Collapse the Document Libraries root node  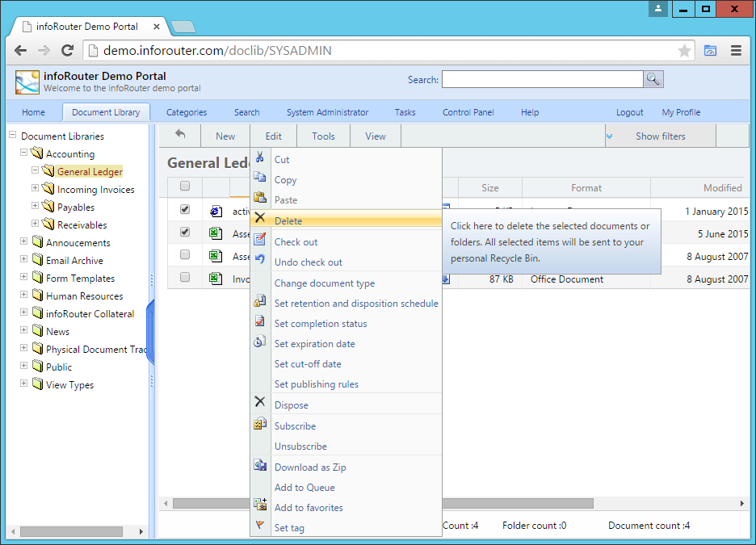click(x=13, y=135)
